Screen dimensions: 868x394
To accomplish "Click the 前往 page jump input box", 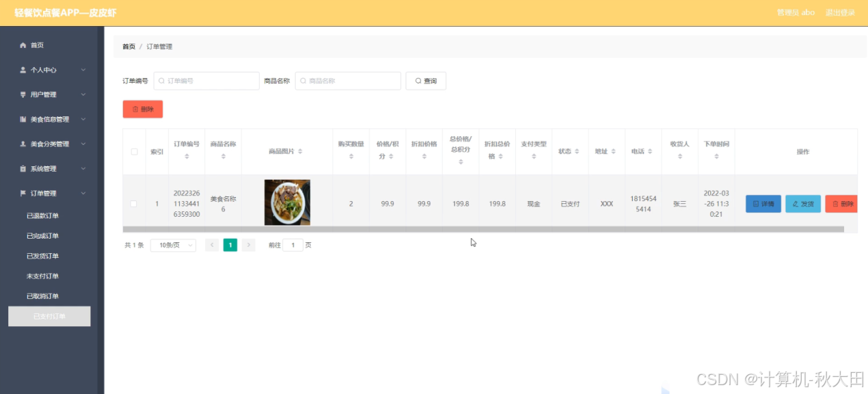I will coord(293,245).
